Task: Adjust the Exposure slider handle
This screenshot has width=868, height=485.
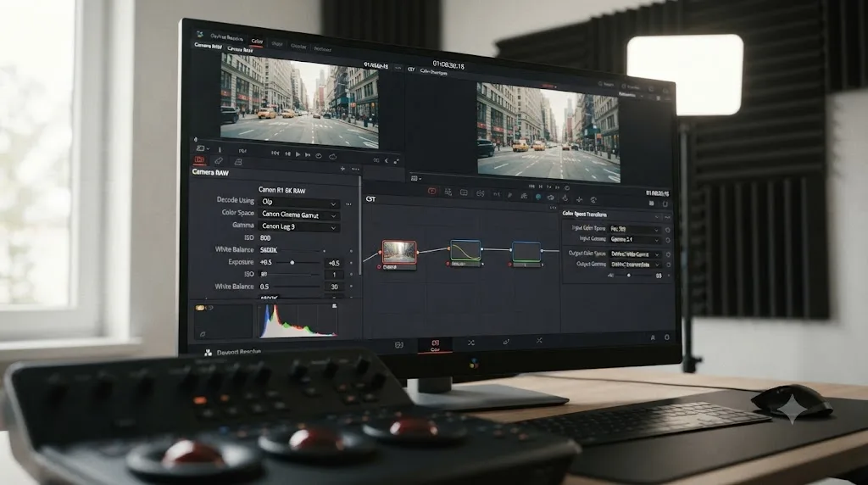Action: [x=292, y=263]
